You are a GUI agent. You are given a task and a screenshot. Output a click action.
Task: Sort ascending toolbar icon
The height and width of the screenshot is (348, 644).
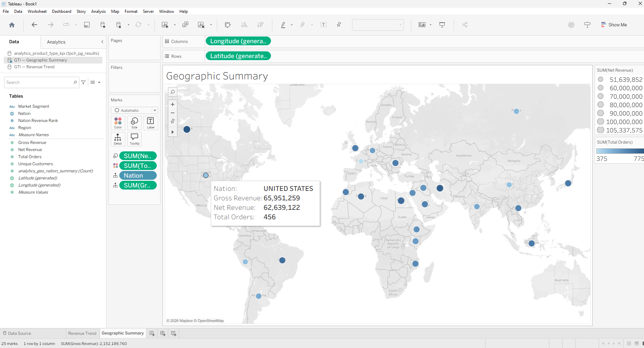click(x=244, y=25)
